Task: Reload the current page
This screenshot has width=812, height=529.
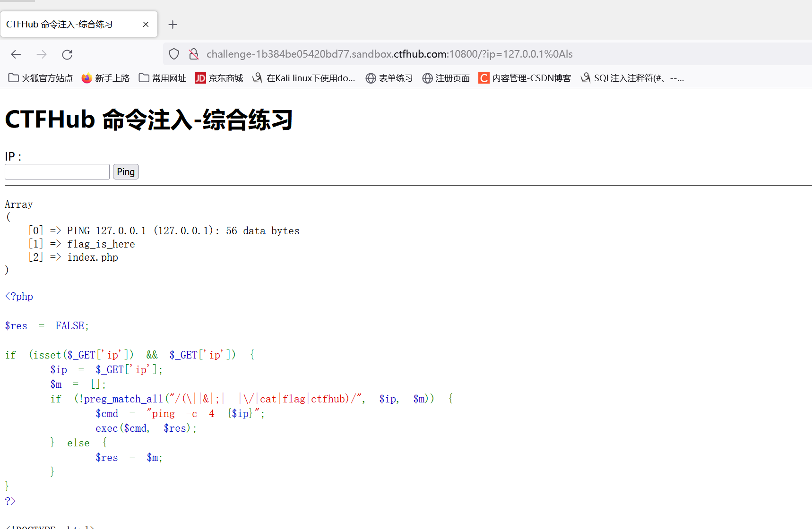Action: click(67, 54)
